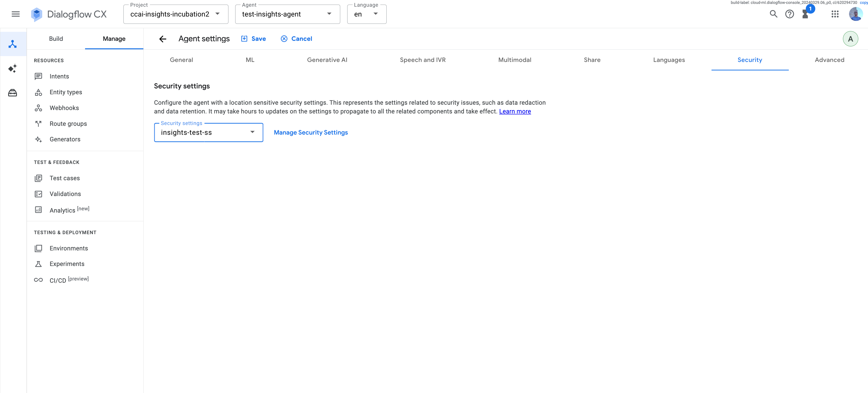Open the prebuilt toolbox icon in rail
The image size is (868, 393).
[x=13, y=93]
